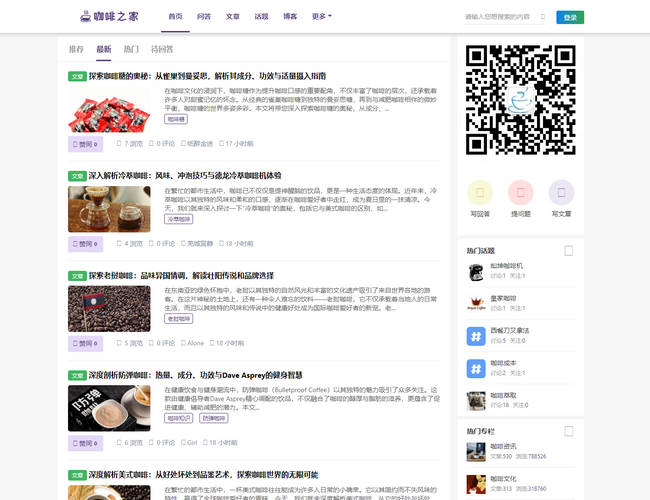Click the 咖啡之家 site logo
650x500 pixels.
pos(110,17)
